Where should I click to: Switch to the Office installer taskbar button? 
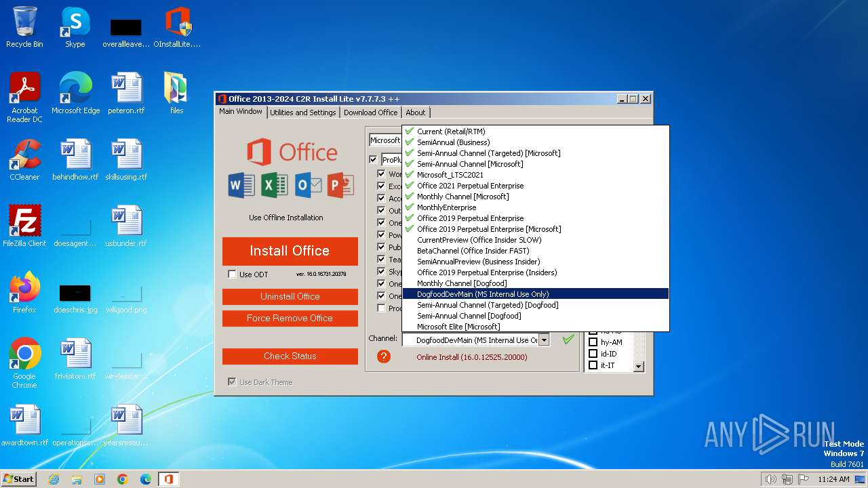pos(169,479)
